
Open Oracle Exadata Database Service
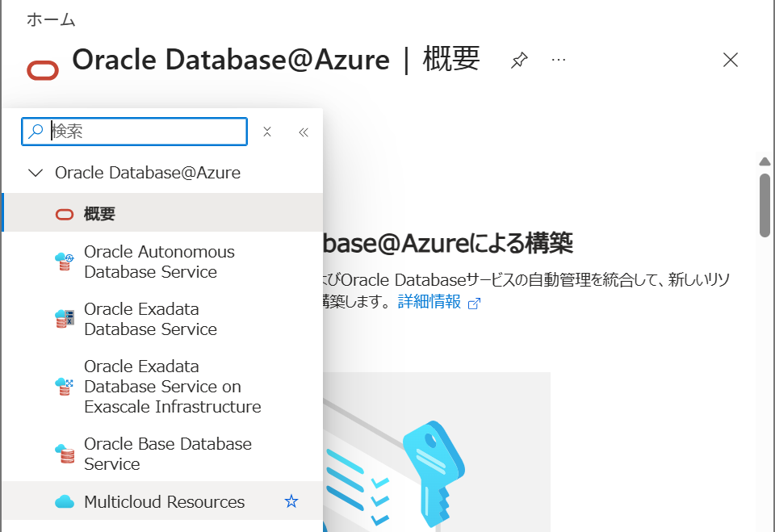(162, 319)
